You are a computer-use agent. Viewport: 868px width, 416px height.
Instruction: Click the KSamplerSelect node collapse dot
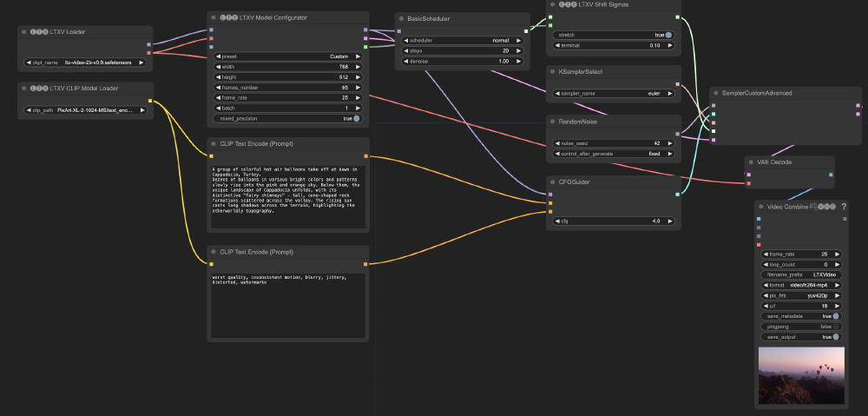(553, 71)
